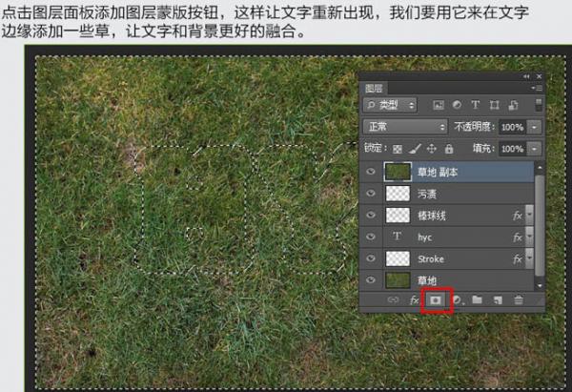Image resolution: width=572 pixels, height=392 pixels.
Task: Toggle visibility of the hyc text layer
Action: click(x=372, y=237)
